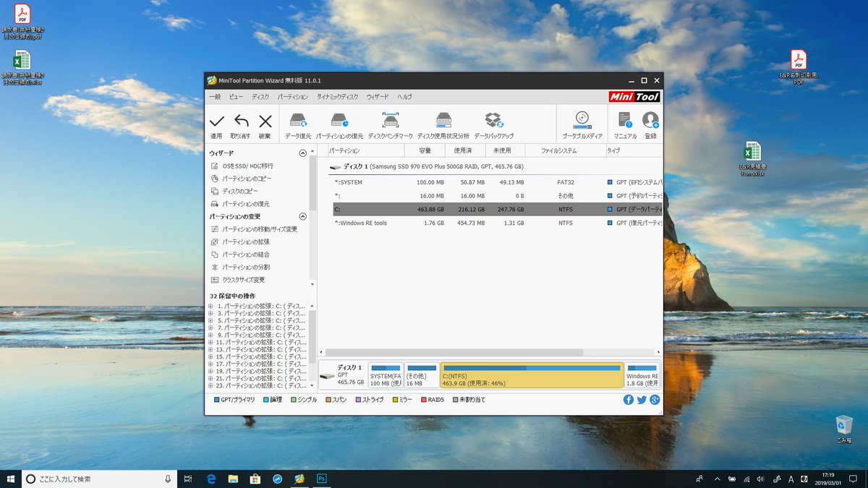Click the 取り消す (Undo) arrow icon
The width and height of the screenshot is (868, 488).
click(x=241, y=121)
